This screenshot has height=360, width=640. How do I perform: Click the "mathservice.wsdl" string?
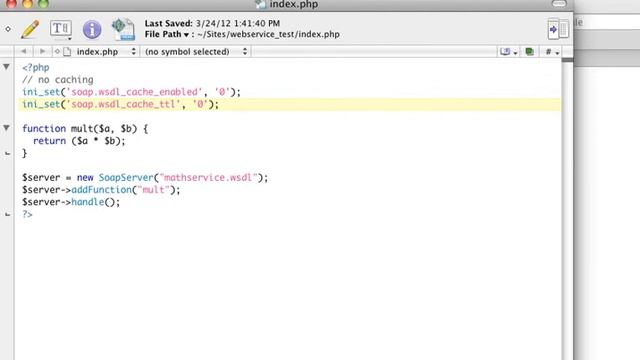pos(208,178)
